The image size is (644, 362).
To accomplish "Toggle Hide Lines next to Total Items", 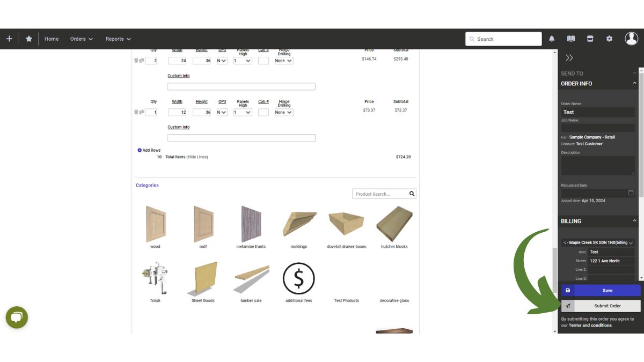I will tap(197, 157).
